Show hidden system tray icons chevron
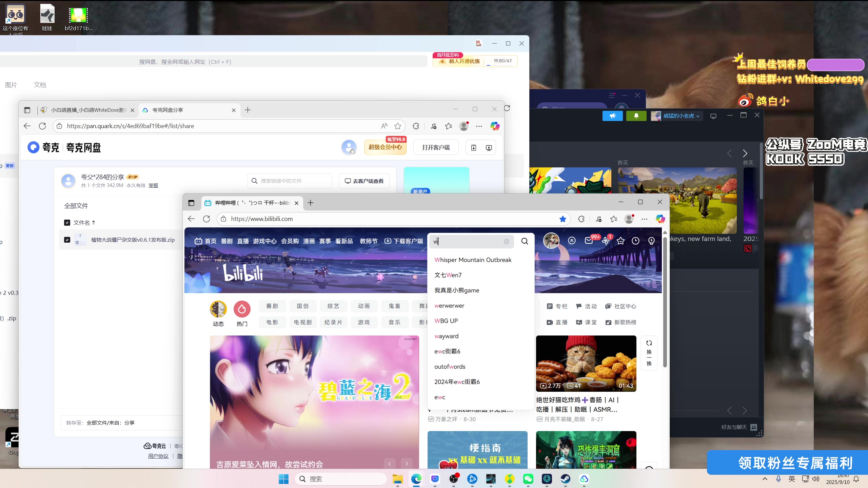 tap(765, 479)
